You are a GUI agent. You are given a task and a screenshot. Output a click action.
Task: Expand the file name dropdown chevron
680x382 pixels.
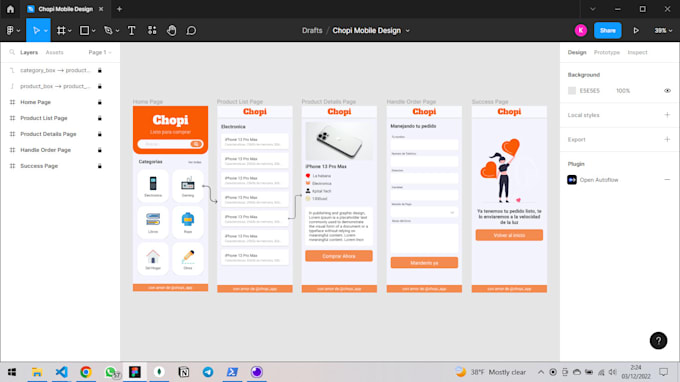(x=408, y=31)
